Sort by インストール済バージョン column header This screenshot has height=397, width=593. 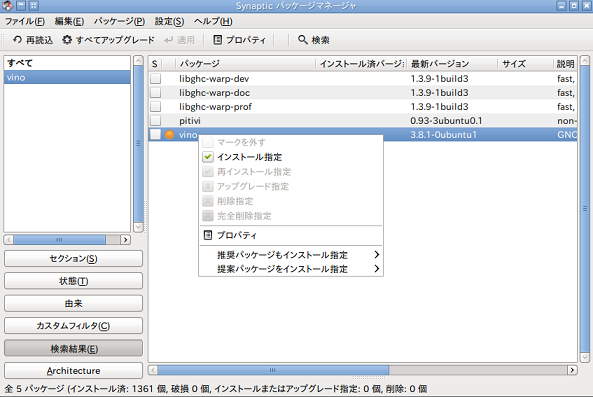362,64
